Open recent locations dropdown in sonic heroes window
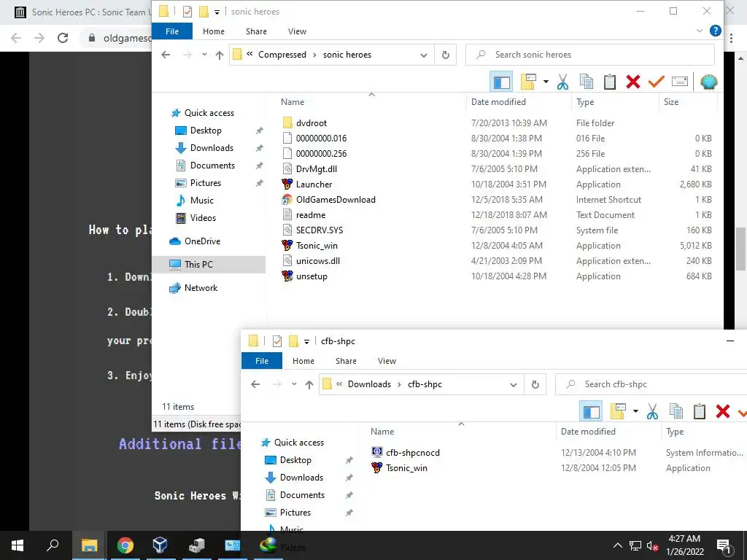Viewport: 747px width, 560px height. pos(204,55)
